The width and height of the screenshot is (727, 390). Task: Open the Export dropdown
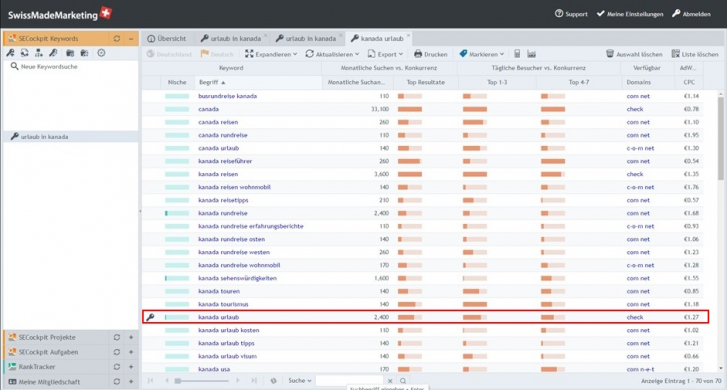385,54
